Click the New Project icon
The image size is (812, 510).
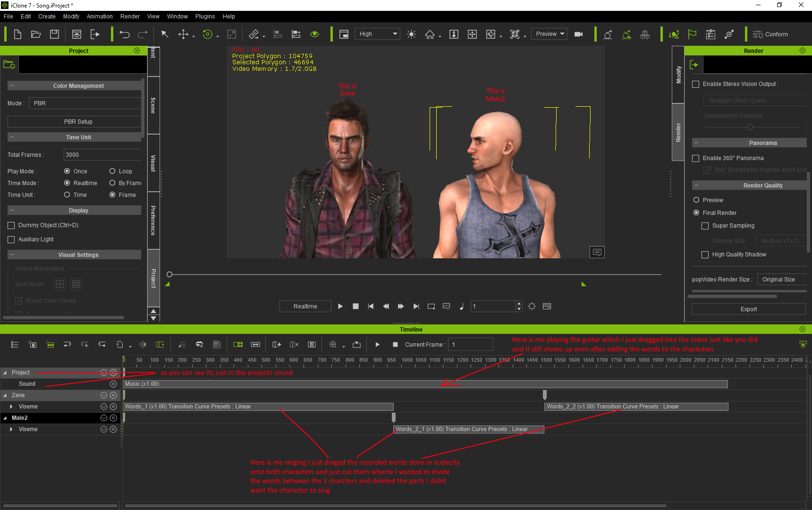pyautogui.click(x=17, y=34)
